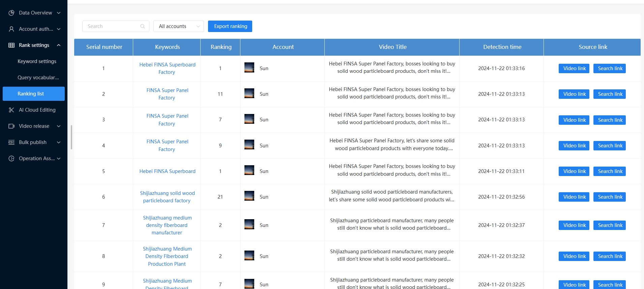The image size is (644, 289).
Task: Click detection time 2024-11-22 01:33:16
Action: click(501, 68)
